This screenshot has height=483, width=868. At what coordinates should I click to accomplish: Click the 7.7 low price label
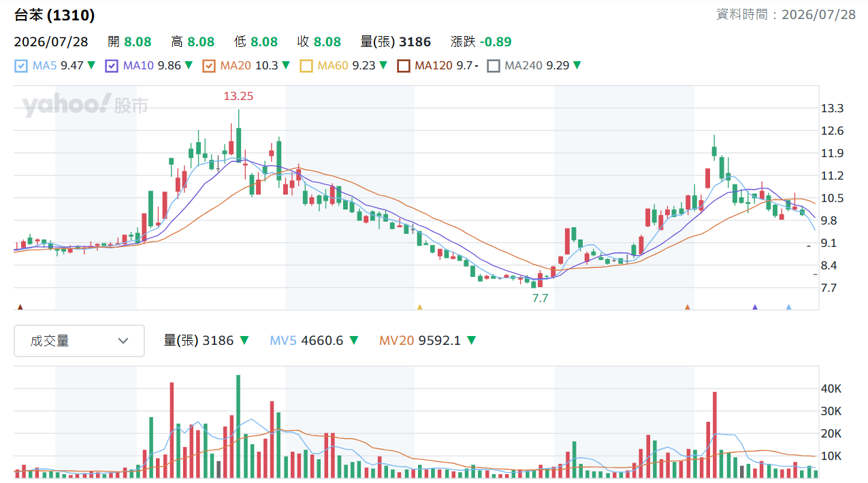pyautogui.click(x=540, y=298)
